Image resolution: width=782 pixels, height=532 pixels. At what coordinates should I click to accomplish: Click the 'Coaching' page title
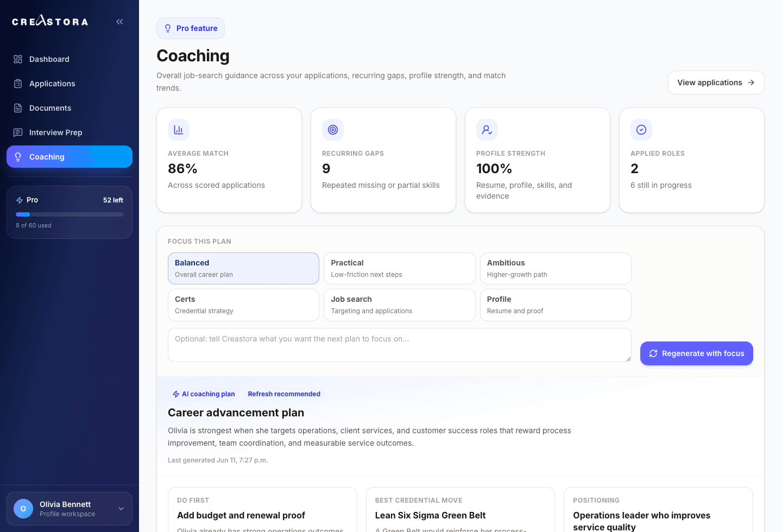[x=193, y=55]
